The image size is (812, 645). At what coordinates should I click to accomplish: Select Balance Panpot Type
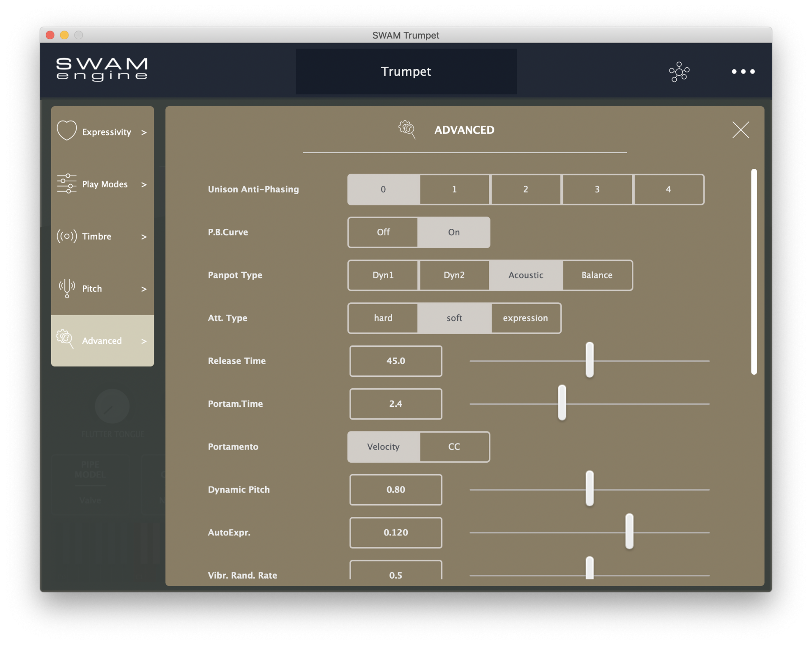[597, 275]
